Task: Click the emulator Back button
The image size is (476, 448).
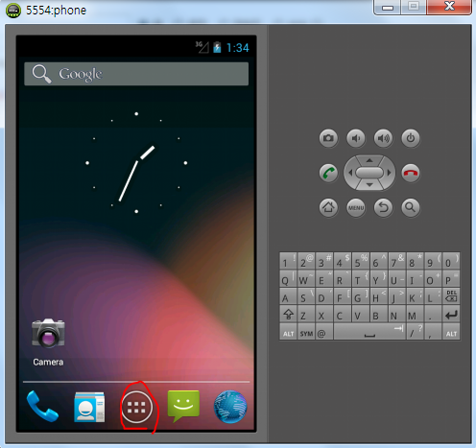Action: click(383, 207)
